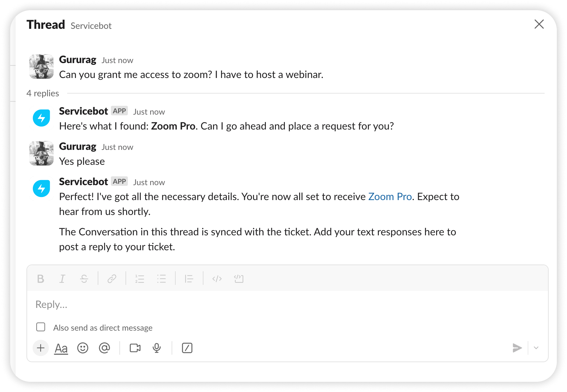Insert a code block

click(x=239, y=279)
